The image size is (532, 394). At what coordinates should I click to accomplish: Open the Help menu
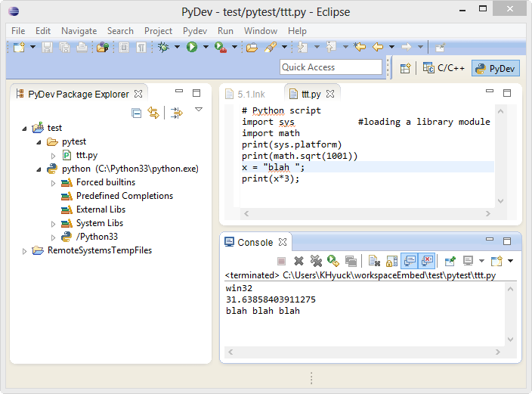click(x=297, y=31)
